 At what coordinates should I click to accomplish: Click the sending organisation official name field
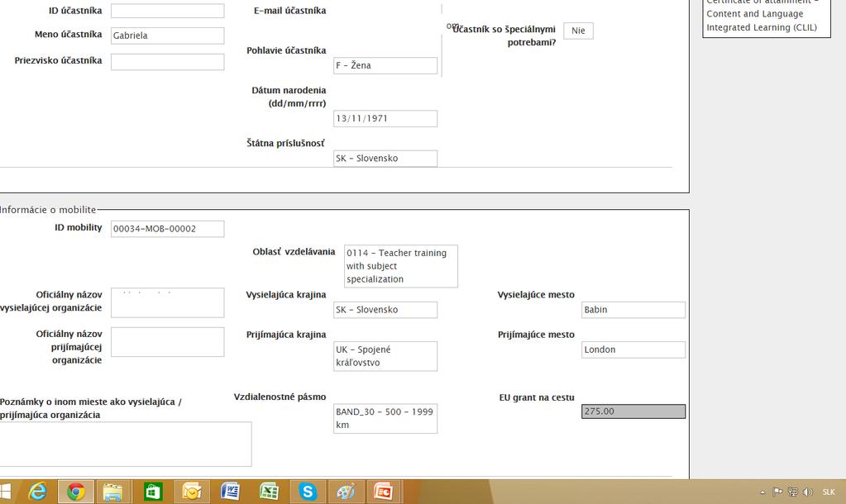pyautogui.click(x=167, y=303)
